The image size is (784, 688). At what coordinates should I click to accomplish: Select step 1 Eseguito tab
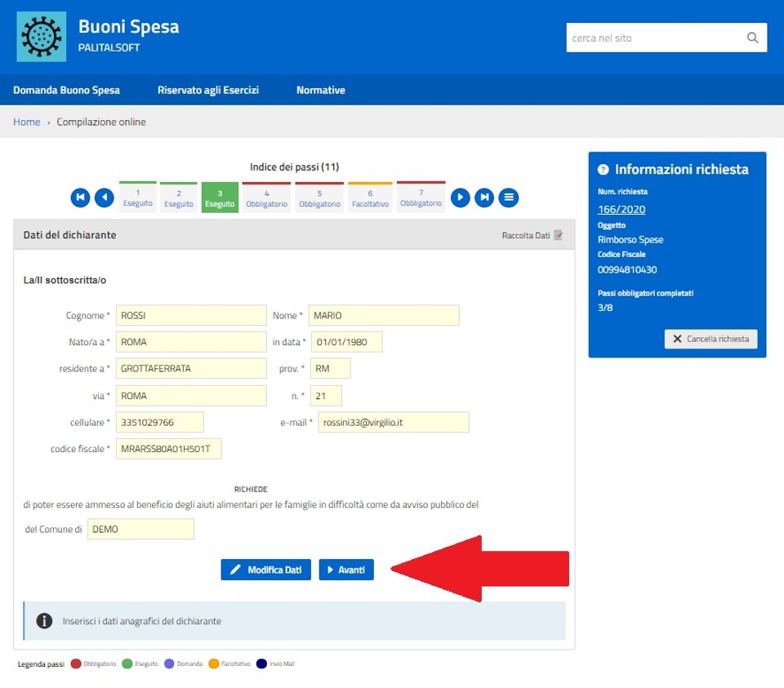138,198
